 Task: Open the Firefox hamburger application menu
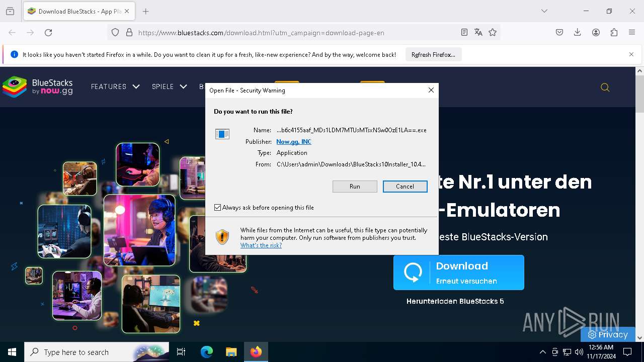coord(632,33)
